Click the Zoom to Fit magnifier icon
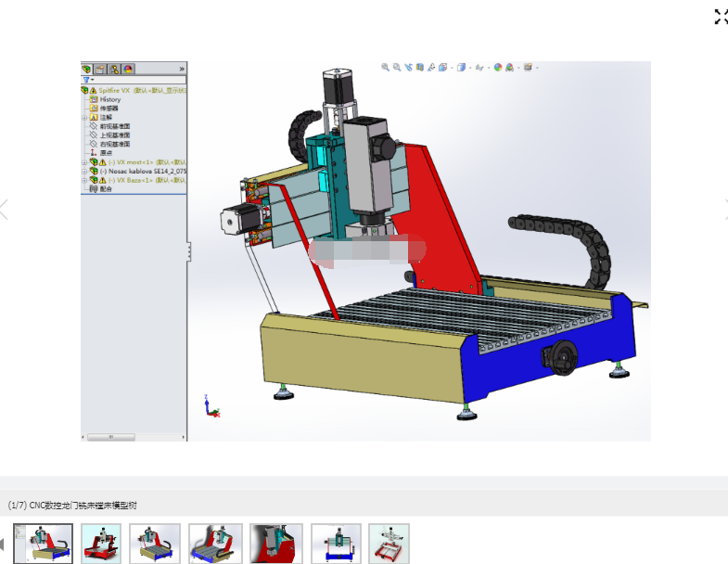The image size is (728, 564). 386,68
